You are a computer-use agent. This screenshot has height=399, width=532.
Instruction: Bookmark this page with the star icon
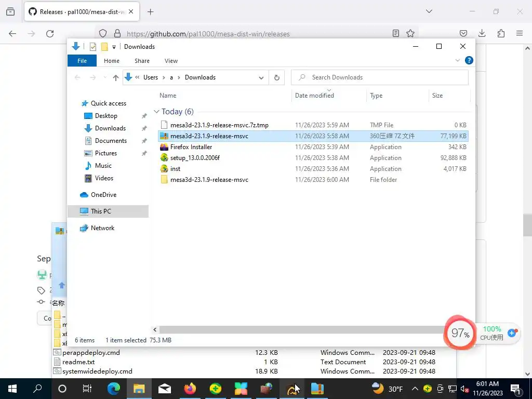click(410, 33)
